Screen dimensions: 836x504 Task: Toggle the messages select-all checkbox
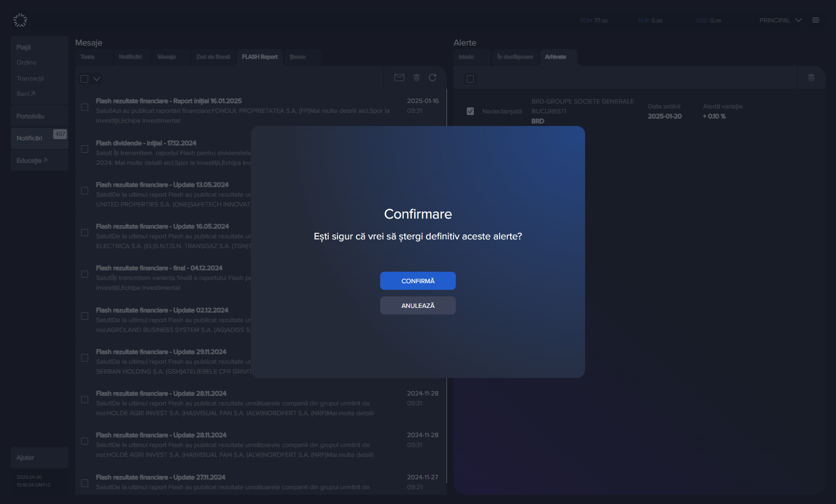84,79
